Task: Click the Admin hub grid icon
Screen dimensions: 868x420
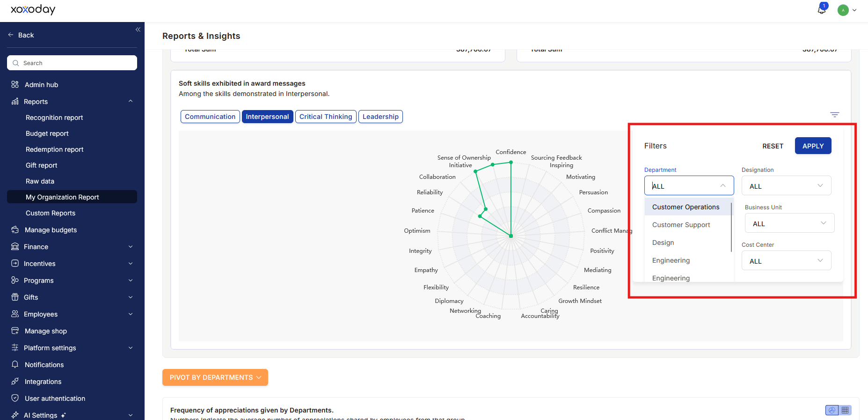Action: (15, 85)
